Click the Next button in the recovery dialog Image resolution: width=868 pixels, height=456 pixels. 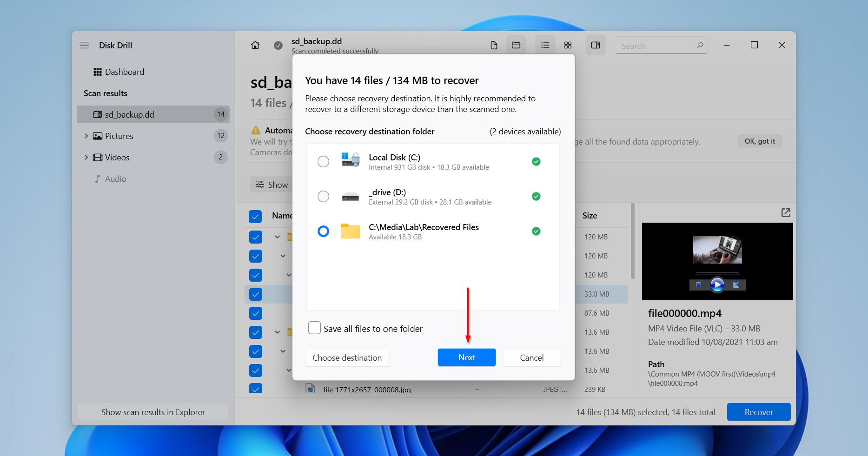466,357
